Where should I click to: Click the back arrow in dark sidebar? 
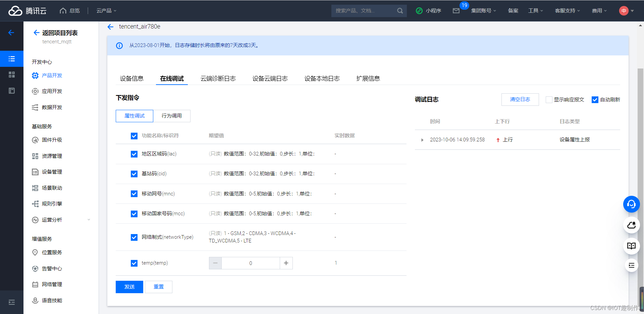11,33
